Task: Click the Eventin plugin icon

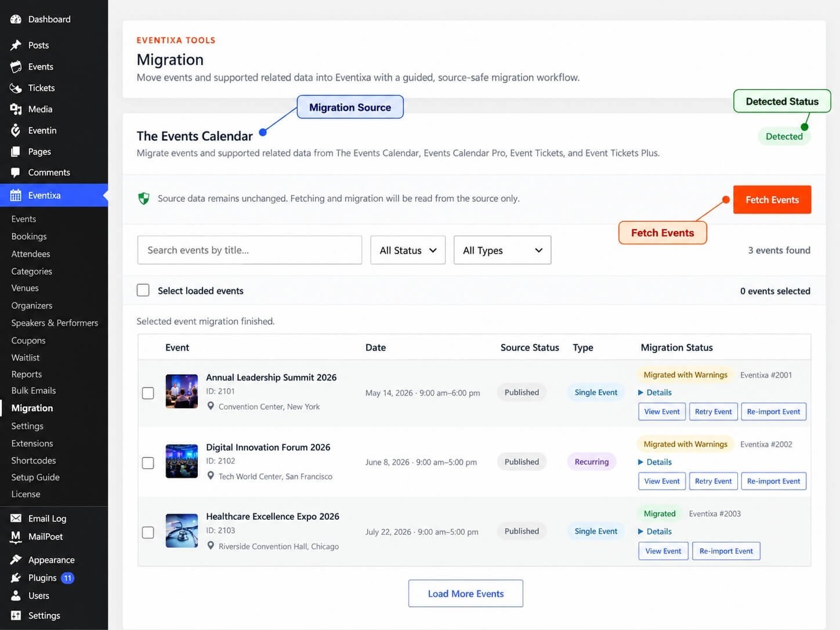Action: pyautogui.click(x=16, y=131)
